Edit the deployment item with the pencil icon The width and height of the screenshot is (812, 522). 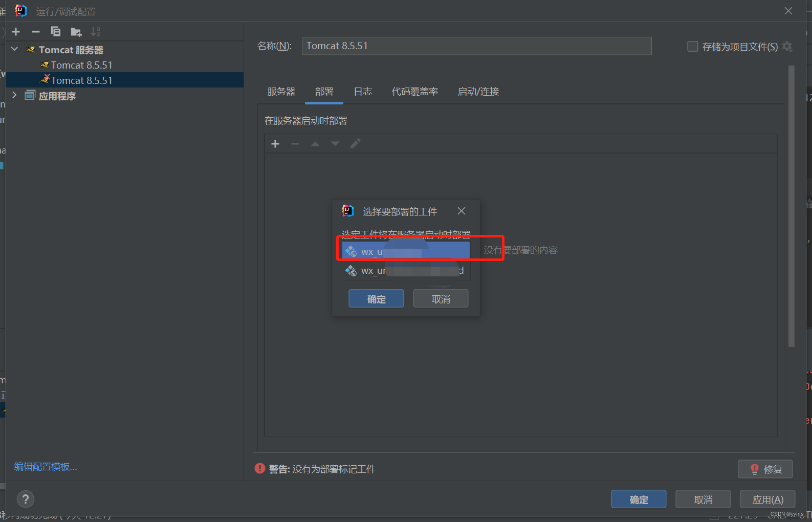point(355,144)
